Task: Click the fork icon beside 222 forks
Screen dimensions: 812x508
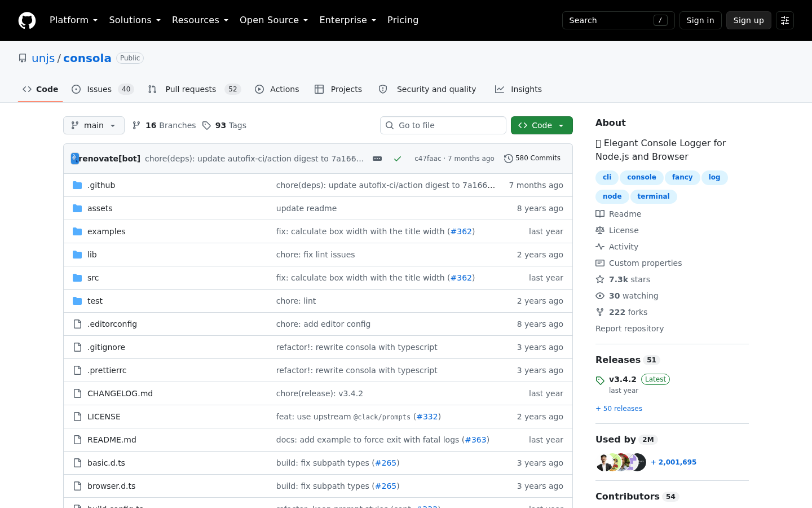Action: (600, 312)
